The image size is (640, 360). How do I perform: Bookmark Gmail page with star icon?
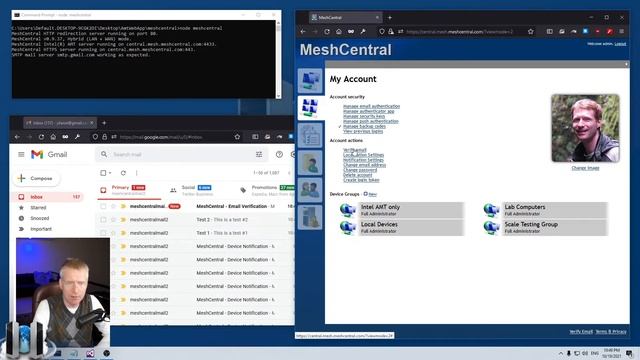[x=237, y=137]
